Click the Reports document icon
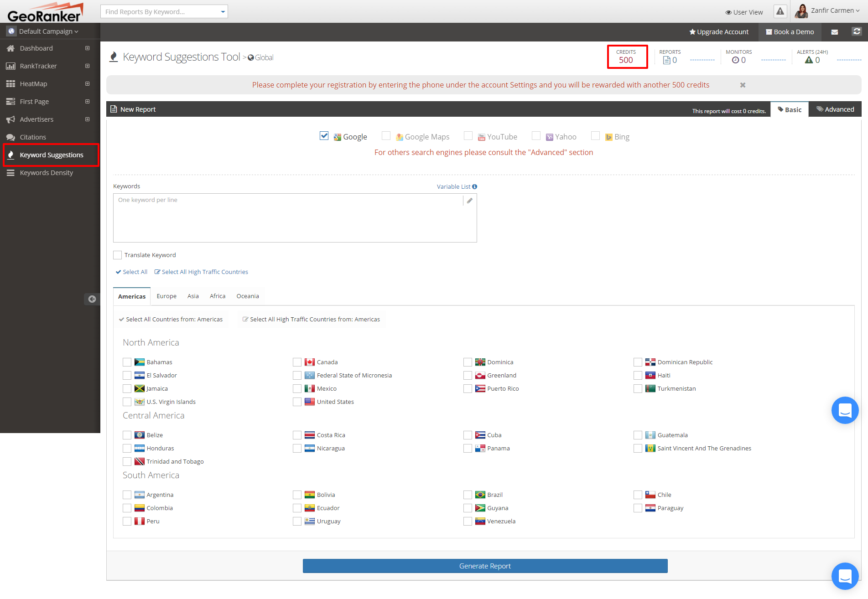The image size is (868, 599). [x=667, y=60]
